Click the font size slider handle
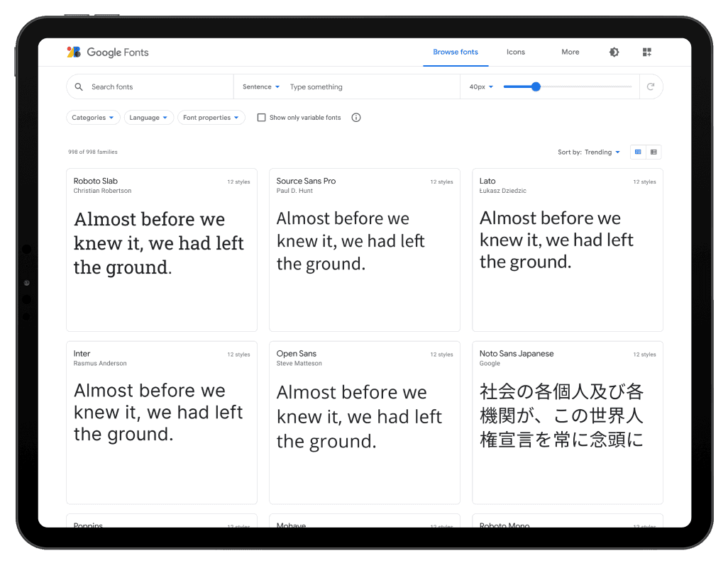Viewport: 728px width, 580px height. [536, 87]
